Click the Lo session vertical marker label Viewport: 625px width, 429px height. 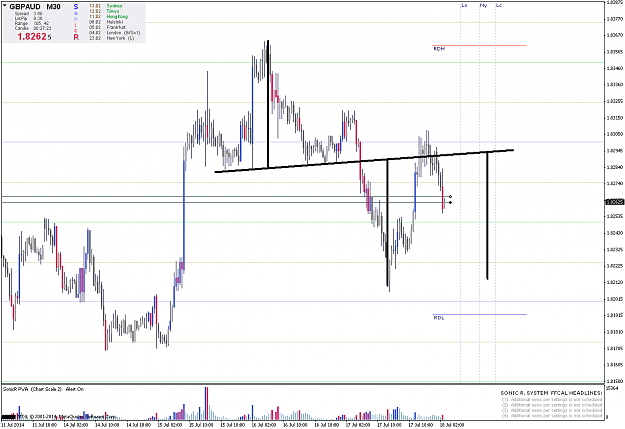[x=464, y=5]
